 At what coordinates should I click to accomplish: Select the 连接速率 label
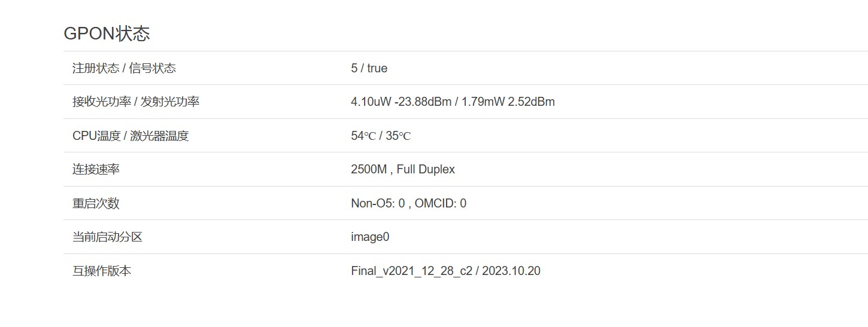(96, 169)
